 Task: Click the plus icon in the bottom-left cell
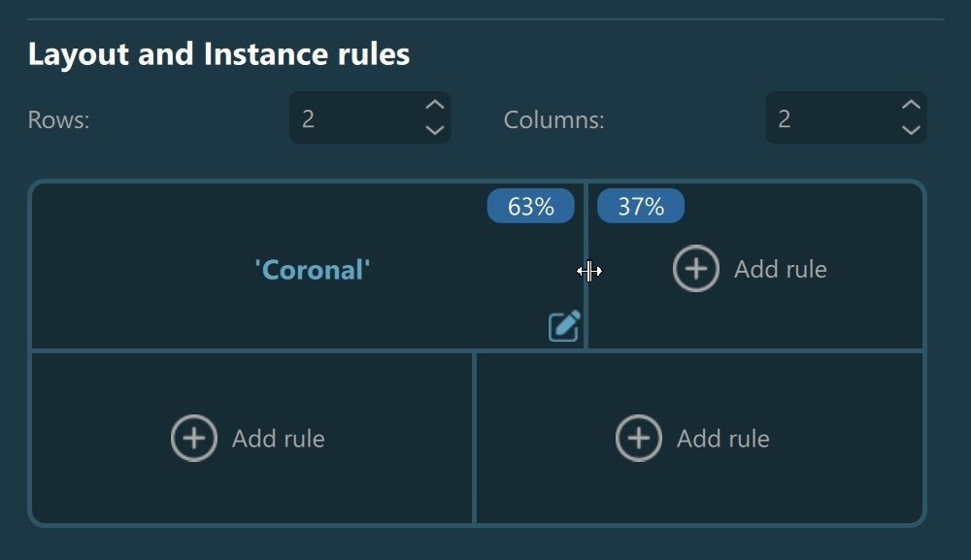(x=194, y=439)
